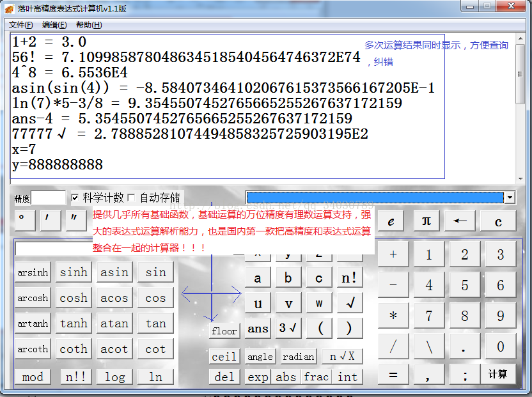Click the variable a button
532x397 pixels.
(x=258, y=277)
